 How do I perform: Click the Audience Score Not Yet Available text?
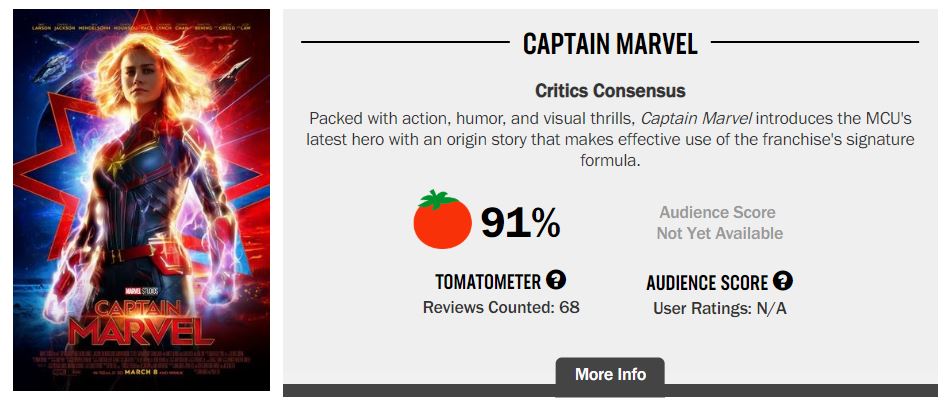coord(719,223)
